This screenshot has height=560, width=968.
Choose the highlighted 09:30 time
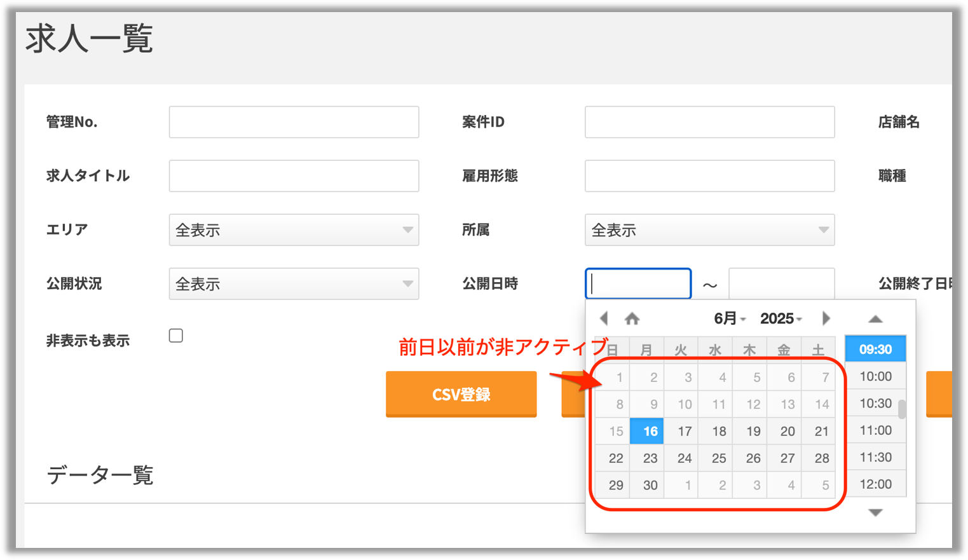(x=875, y=349)
